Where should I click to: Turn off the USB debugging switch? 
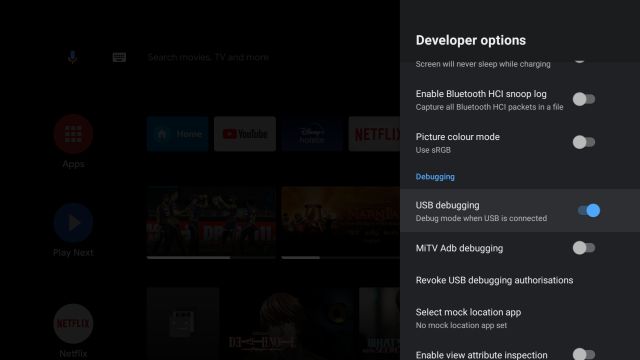tap(589, 211)
